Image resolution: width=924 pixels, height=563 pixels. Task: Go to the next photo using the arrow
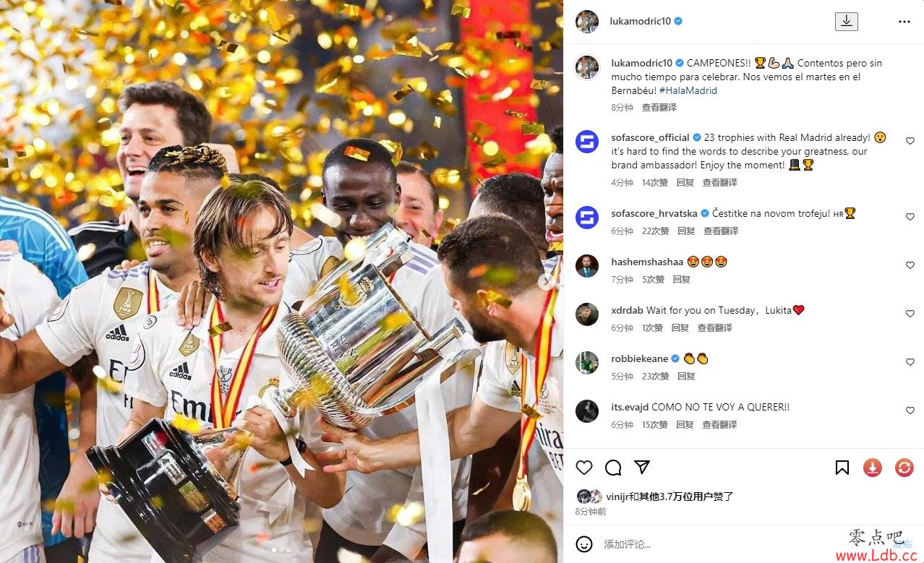click(547, 282)
